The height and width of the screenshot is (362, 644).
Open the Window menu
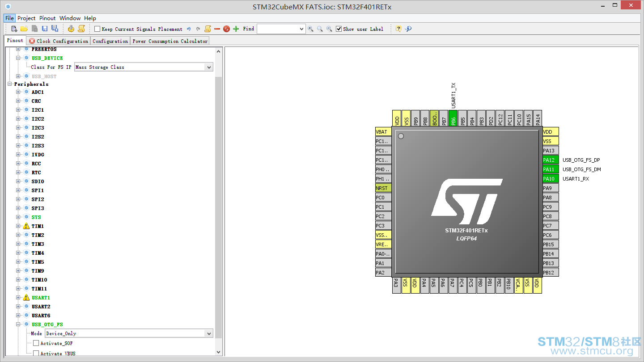[x=70, y=18]
